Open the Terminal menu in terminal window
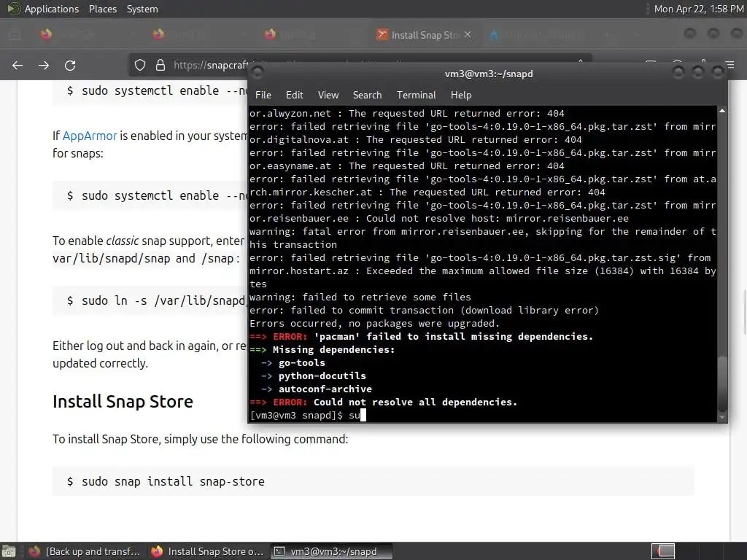Image resolution: width=747 pixels, height=560 pixels. (417, 95)
